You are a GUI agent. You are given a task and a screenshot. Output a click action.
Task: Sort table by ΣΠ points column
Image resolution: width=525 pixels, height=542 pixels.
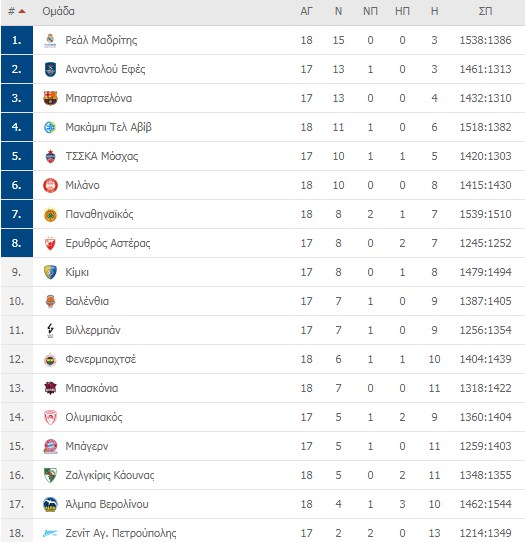coord(485,11)
